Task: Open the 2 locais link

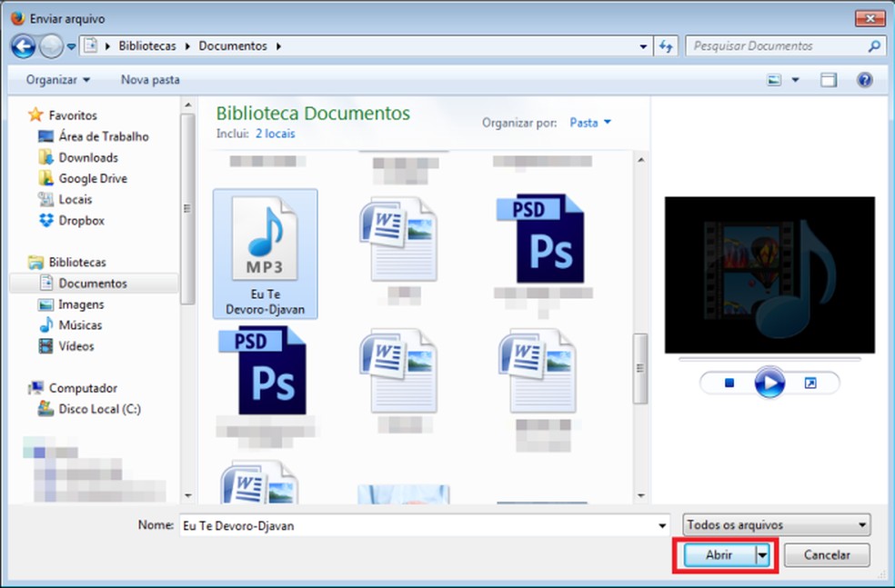Action: click(275, 134)
